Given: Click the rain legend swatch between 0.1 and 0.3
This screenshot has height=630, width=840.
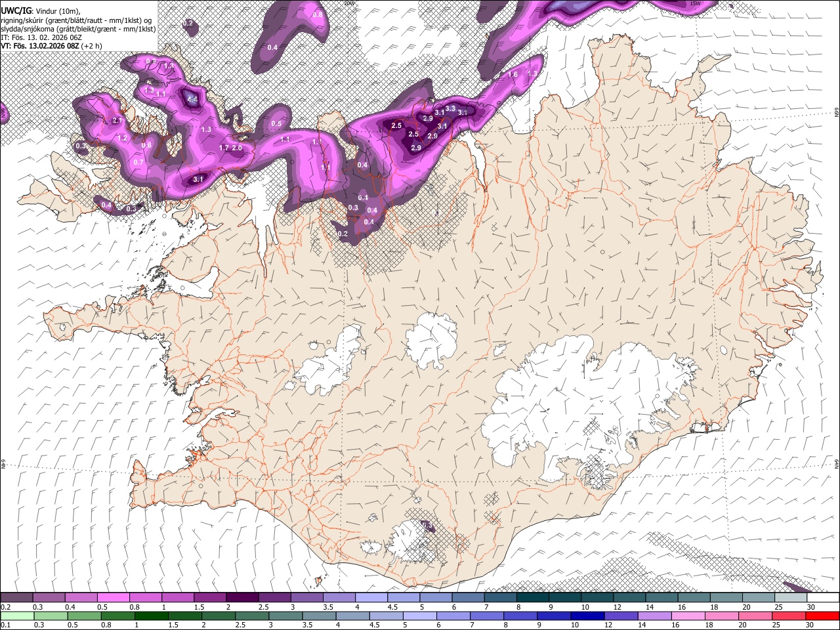Looking at the screenshot, I should [x=17, y=616].
